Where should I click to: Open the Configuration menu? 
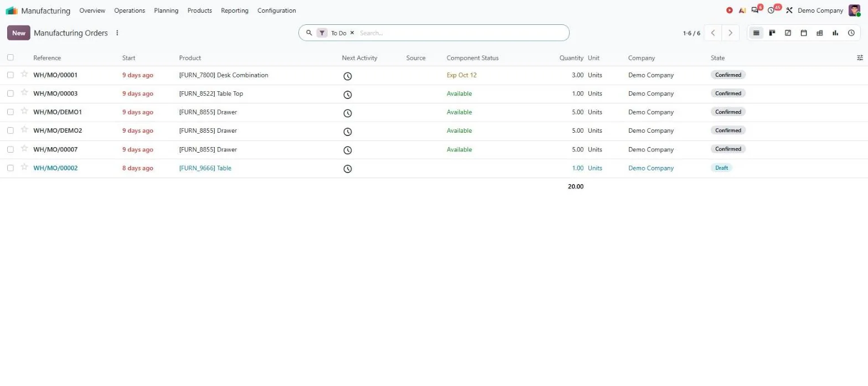coord(277,11)
